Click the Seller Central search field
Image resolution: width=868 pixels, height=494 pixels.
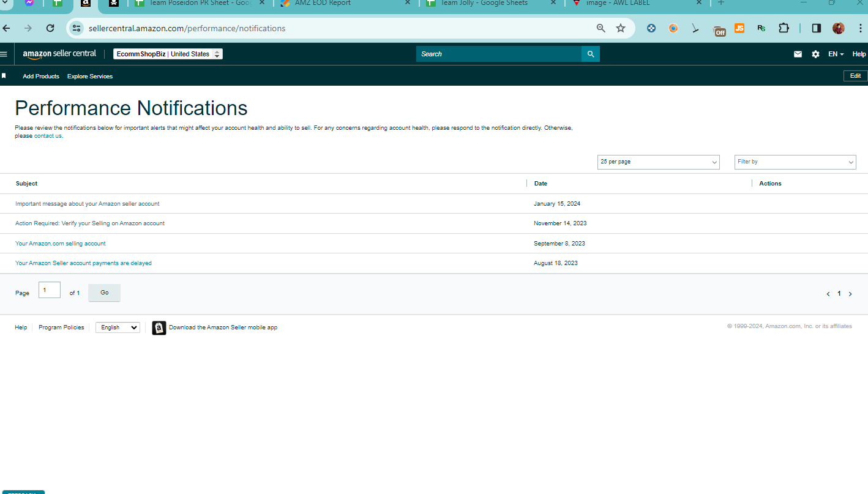tap(499, 54)
